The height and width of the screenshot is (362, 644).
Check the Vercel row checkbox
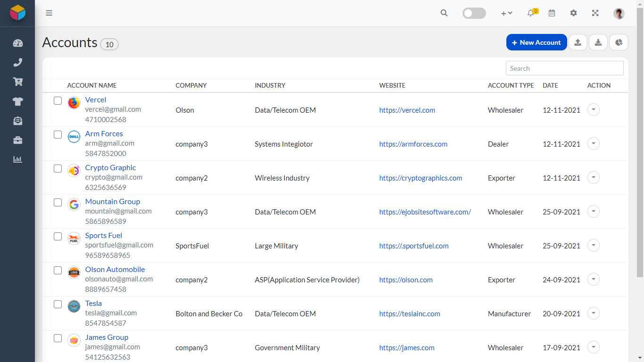58,100
